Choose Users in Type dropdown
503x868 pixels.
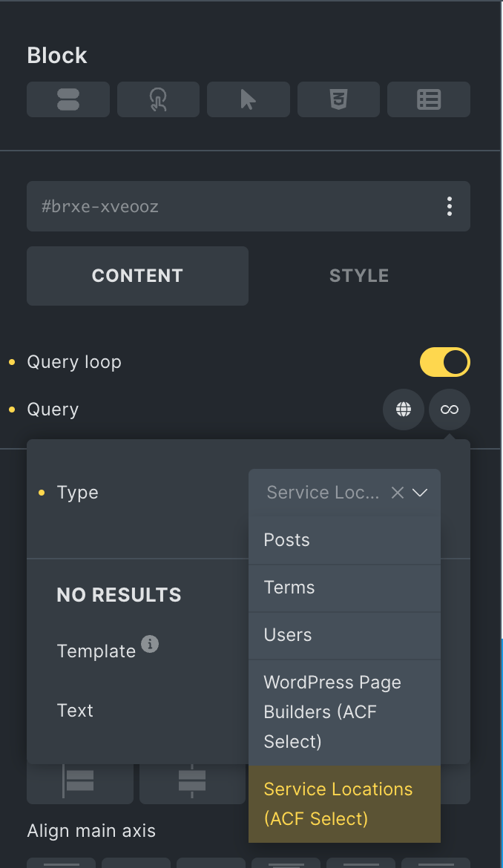pos(345,636)
